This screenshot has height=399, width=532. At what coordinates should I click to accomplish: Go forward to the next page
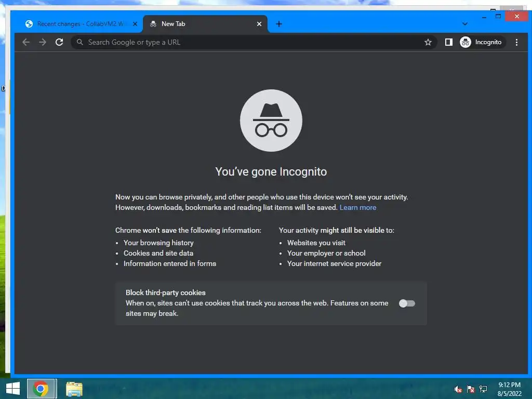coord(43,42)
